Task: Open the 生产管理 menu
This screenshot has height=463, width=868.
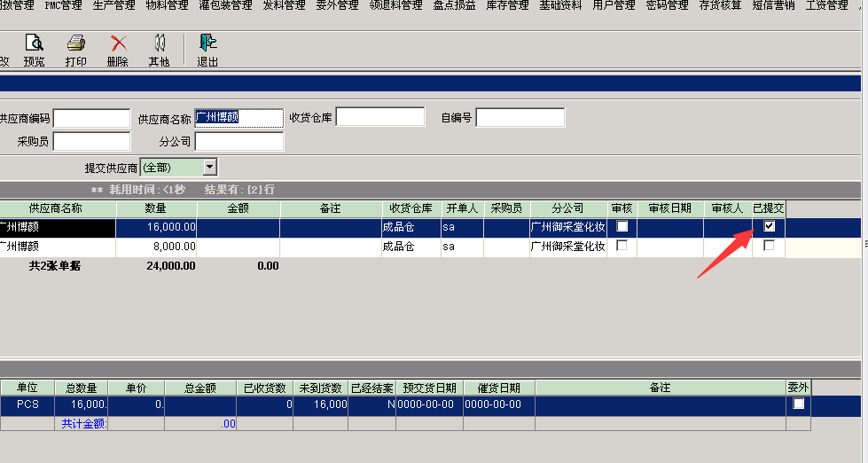Action: [114, 5]
